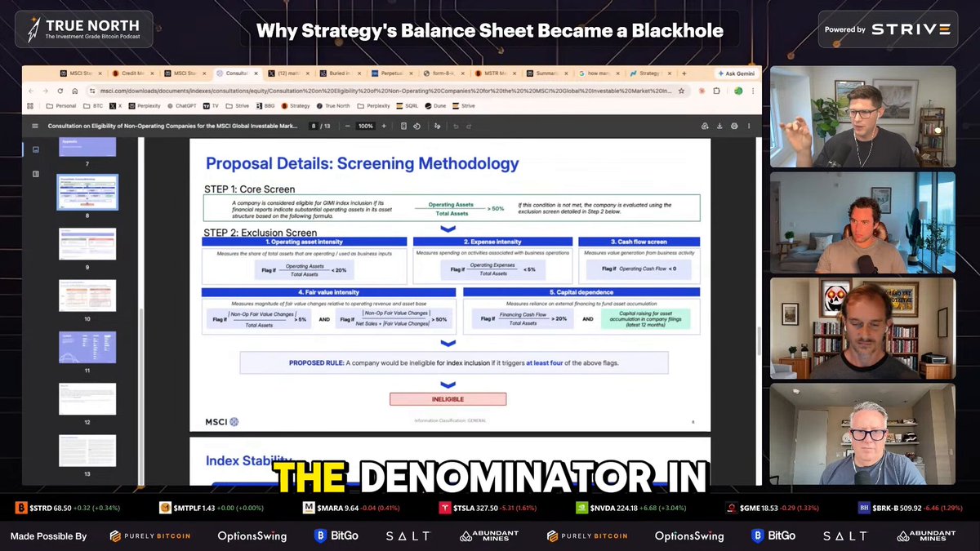The image size is (980, 551).
Task: Open the PDF viewer more actions menu
Action: 749,126
